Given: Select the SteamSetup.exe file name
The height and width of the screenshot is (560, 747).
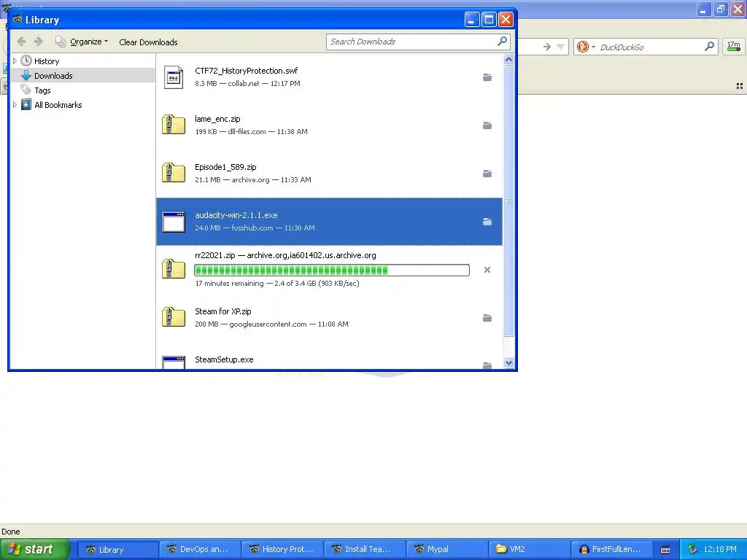Looking at the screenshot, I should pyautogui.click(x=224, y=359).
